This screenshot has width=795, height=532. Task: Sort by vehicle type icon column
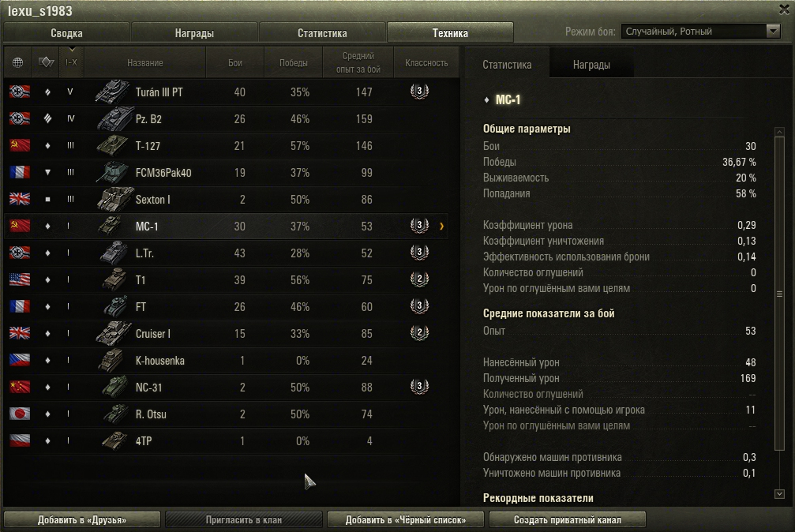46,62
